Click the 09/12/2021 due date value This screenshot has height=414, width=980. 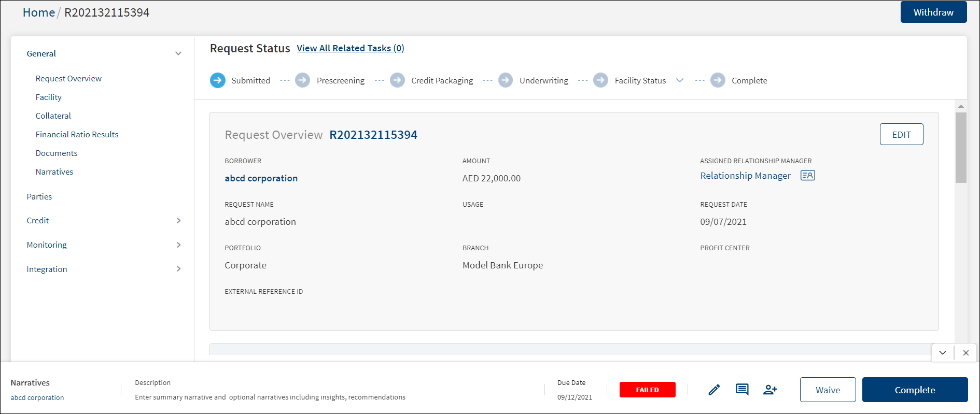pos(575,397)
